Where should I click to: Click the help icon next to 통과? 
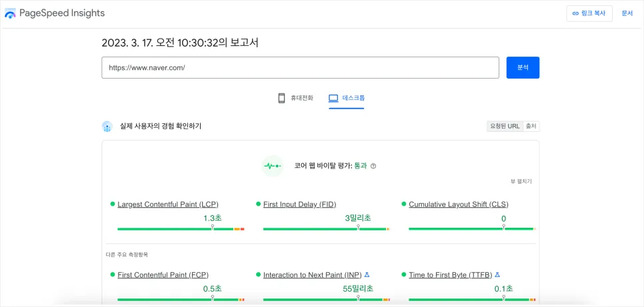tap(373, 166)
